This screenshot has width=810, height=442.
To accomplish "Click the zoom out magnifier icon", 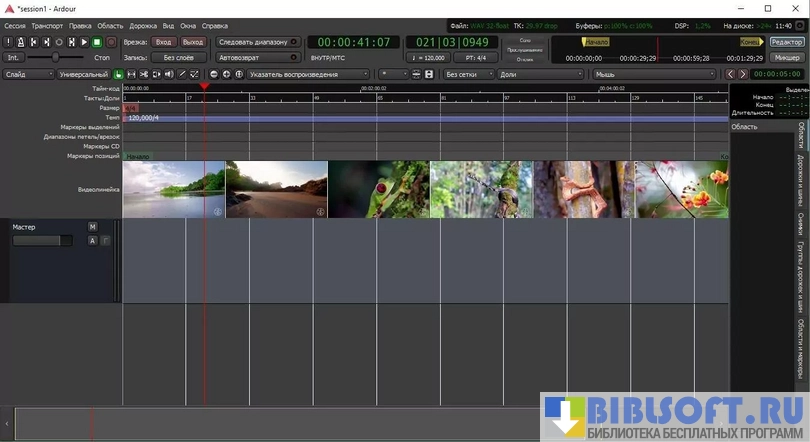I will pos(214,74).
